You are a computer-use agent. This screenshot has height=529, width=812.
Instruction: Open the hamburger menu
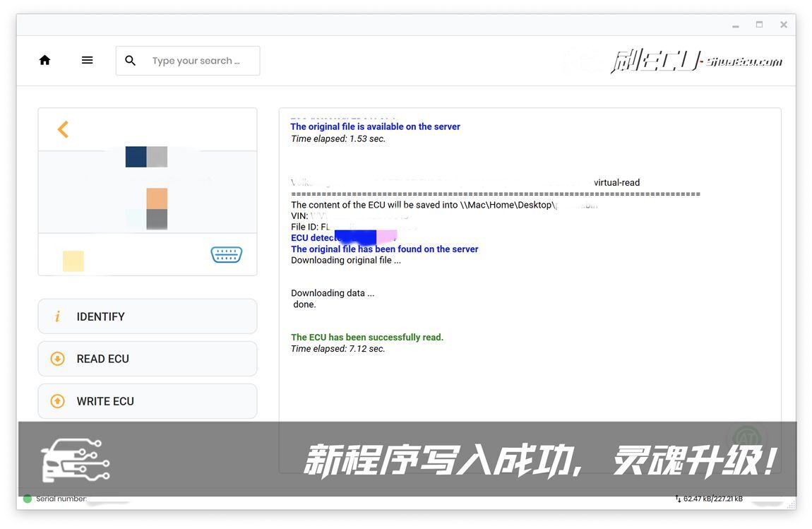tap(88, 61)
